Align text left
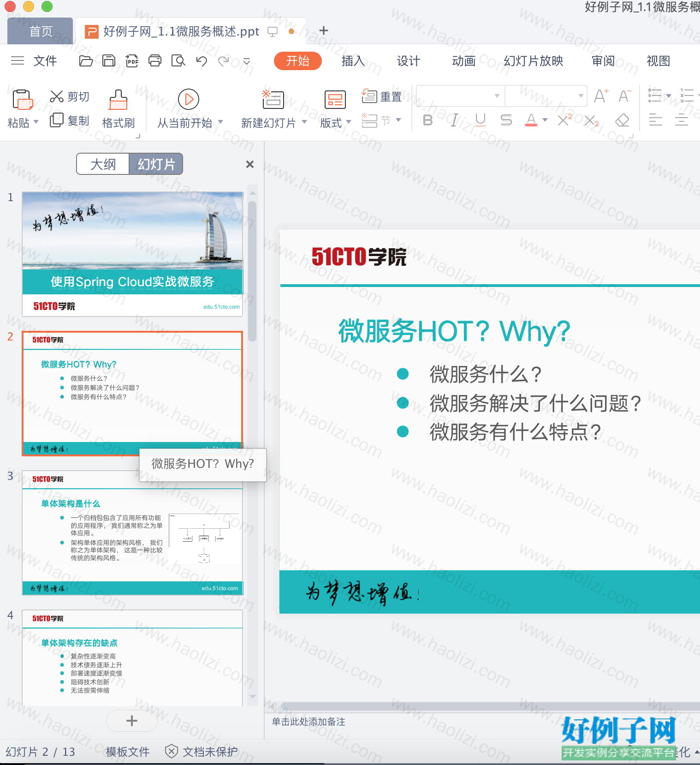Screen dimensions: 700x765 [x=655, y=120]
